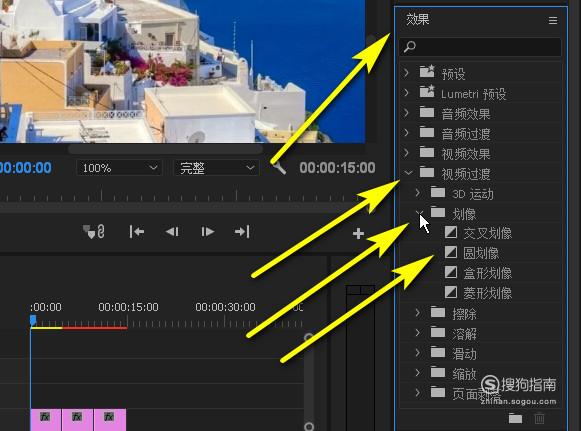Click the blue current timecode display
The image size is (581, 431).
click(26, 168)
